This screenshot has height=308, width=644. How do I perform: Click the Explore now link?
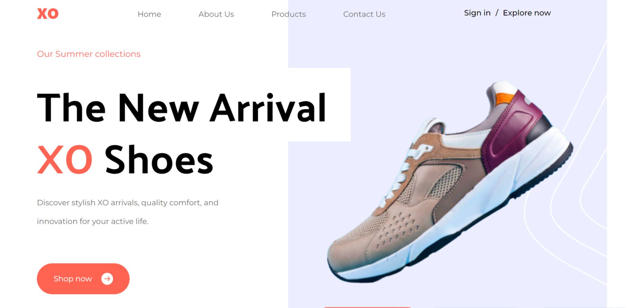pos(527,13)
